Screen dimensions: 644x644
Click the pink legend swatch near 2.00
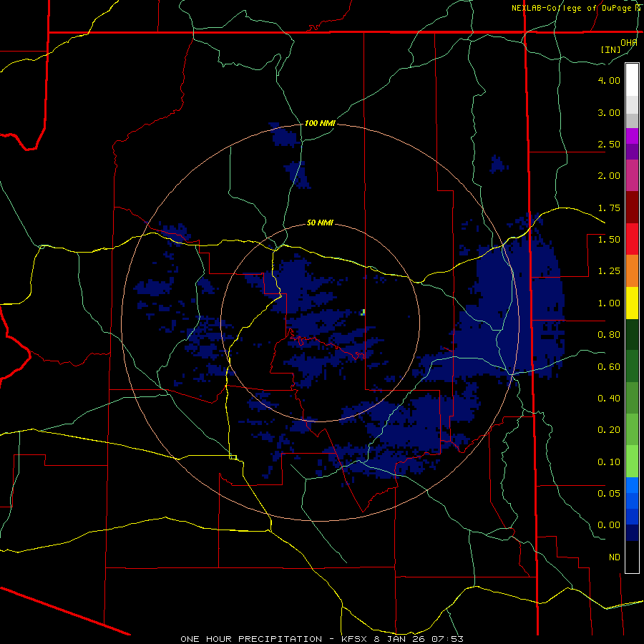click(x=632, y=176)
